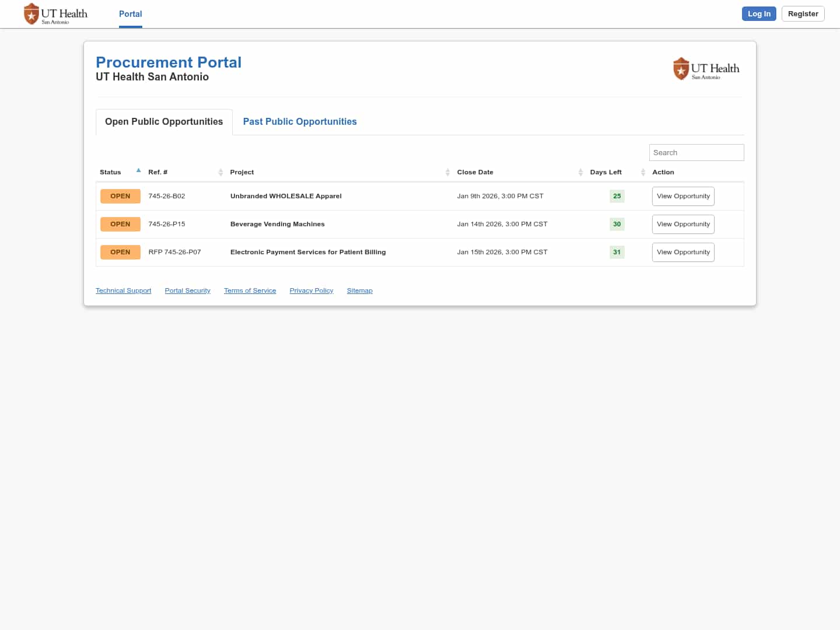Open the Portal Security link

[187, 290]
